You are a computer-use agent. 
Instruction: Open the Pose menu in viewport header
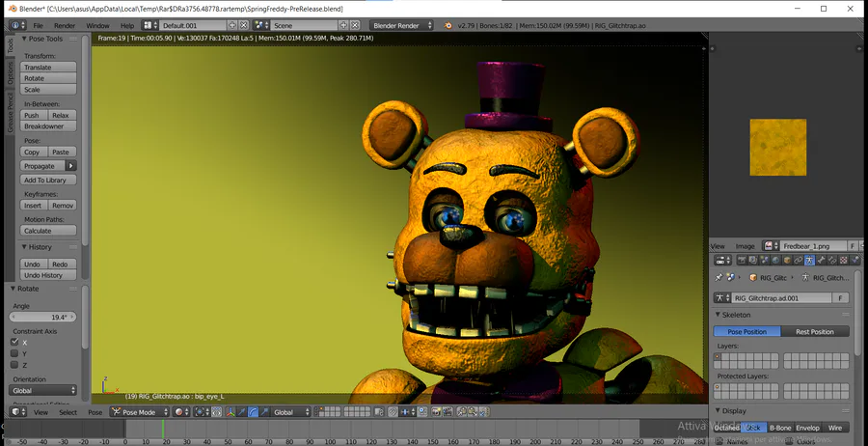95,412
